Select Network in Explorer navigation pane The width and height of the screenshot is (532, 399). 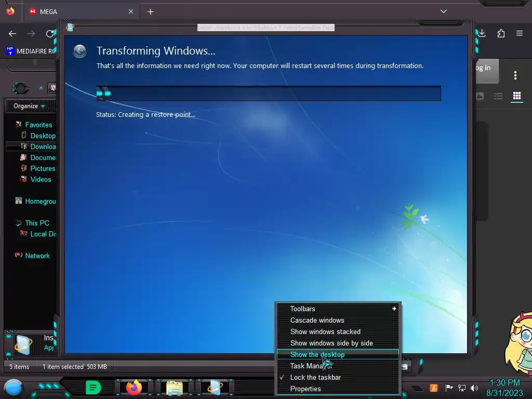33,256
